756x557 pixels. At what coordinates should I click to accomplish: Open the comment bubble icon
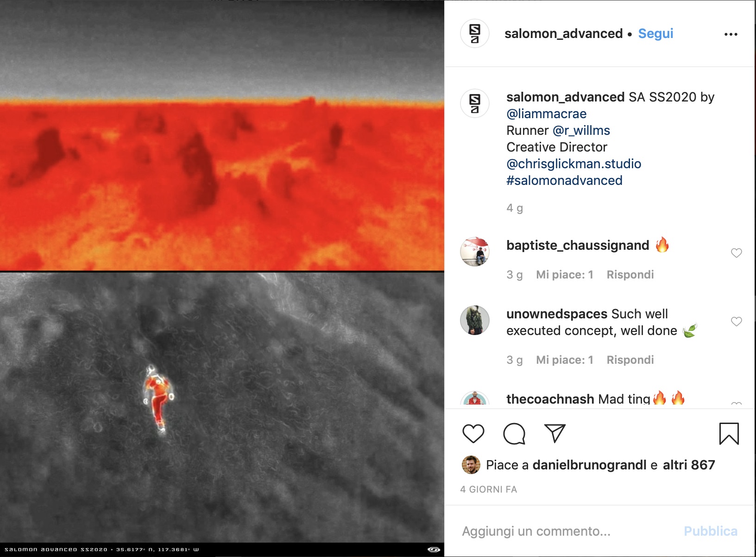(514, 434)
